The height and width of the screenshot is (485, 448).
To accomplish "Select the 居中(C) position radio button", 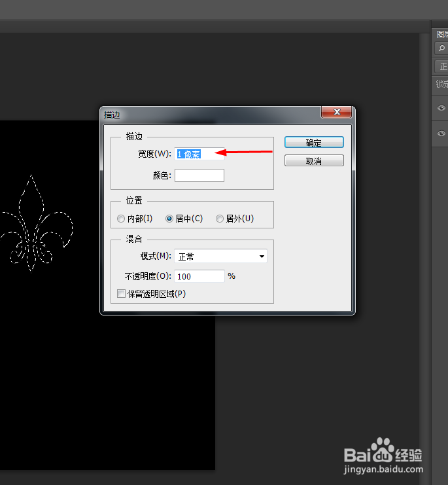I will (169, 219).
